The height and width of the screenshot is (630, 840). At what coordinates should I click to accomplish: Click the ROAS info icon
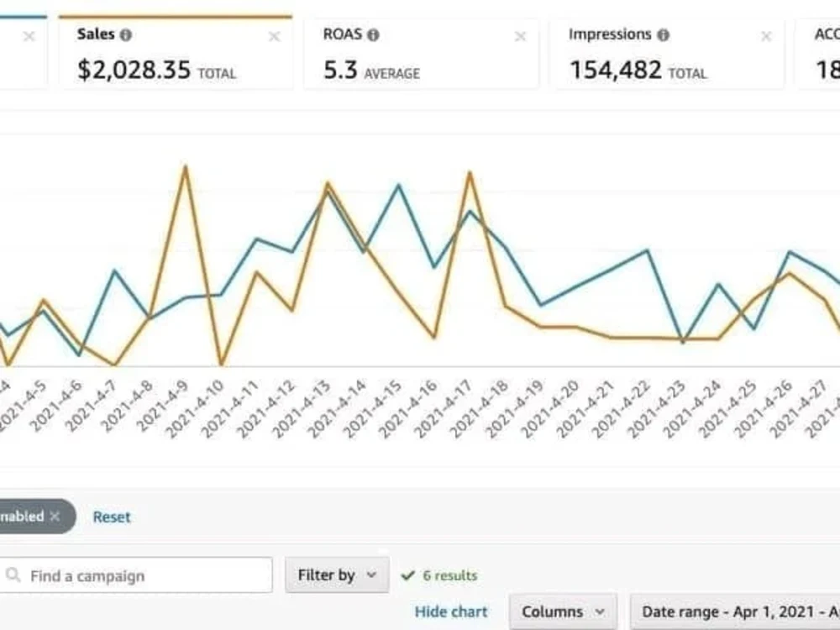(x=374, y=35)
